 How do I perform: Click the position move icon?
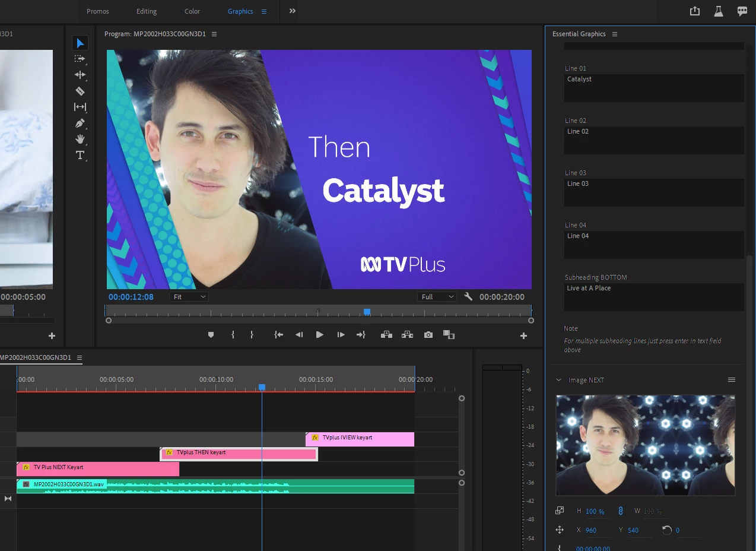560,530
